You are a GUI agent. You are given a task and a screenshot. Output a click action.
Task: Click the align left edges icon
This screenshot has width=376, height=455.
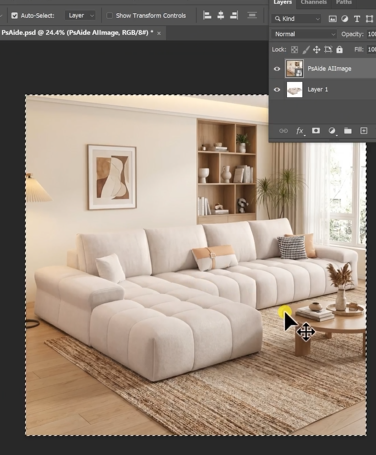[207, 15]
